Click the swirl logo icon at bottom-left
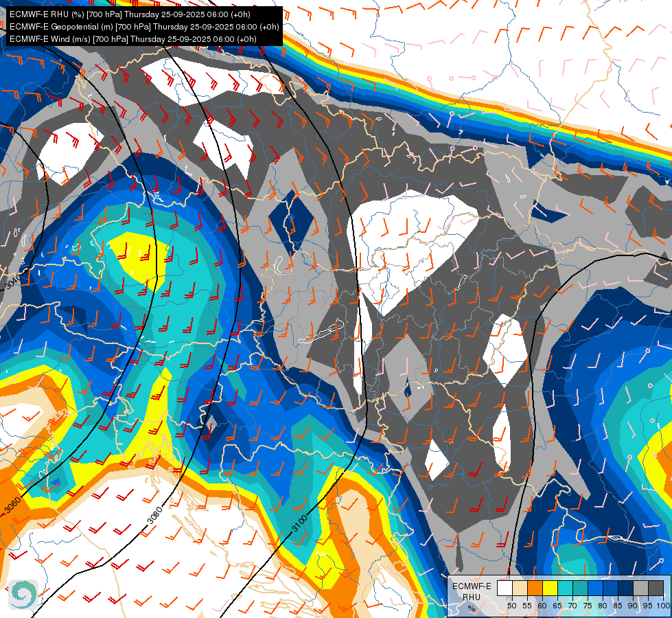The image size is (672, 618). (x=23, y=595)
